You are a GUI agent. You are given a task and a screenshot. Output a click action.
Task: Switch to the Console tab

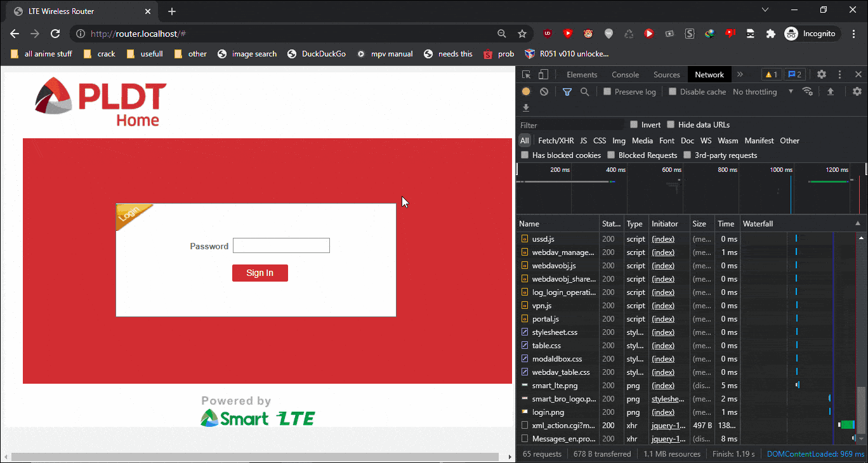pyautogui.click(x=625, y=75)
